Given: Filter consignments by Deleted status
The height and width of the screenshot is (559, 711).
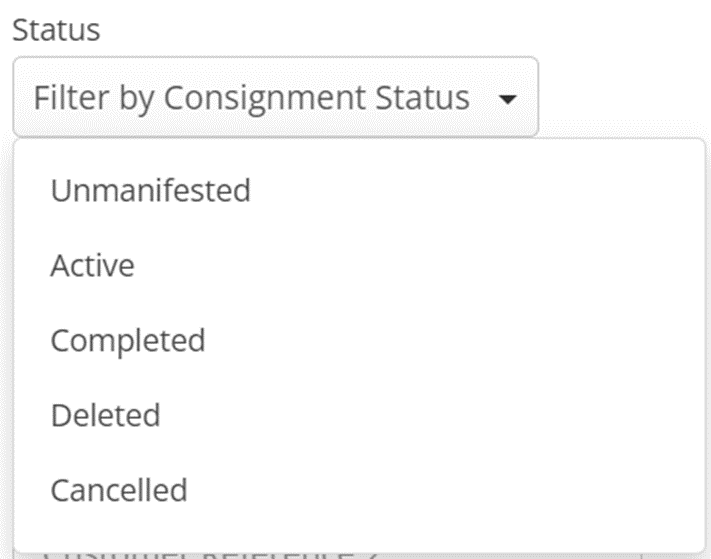Looking at the screenshot, I should (x=105, y=415).
